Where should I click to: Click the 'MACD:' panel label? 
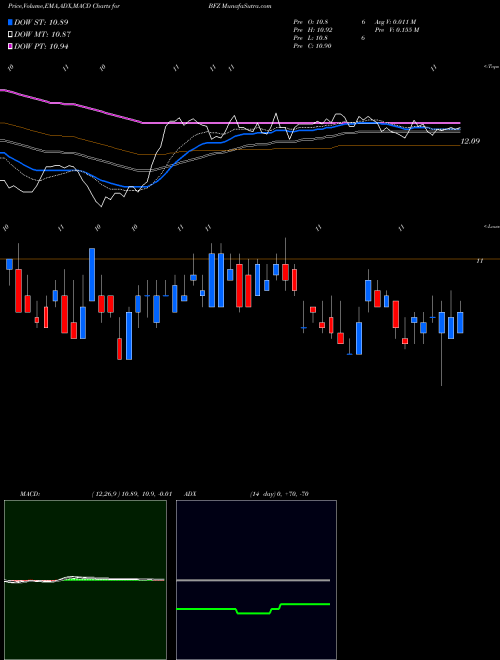coord(30,494)
